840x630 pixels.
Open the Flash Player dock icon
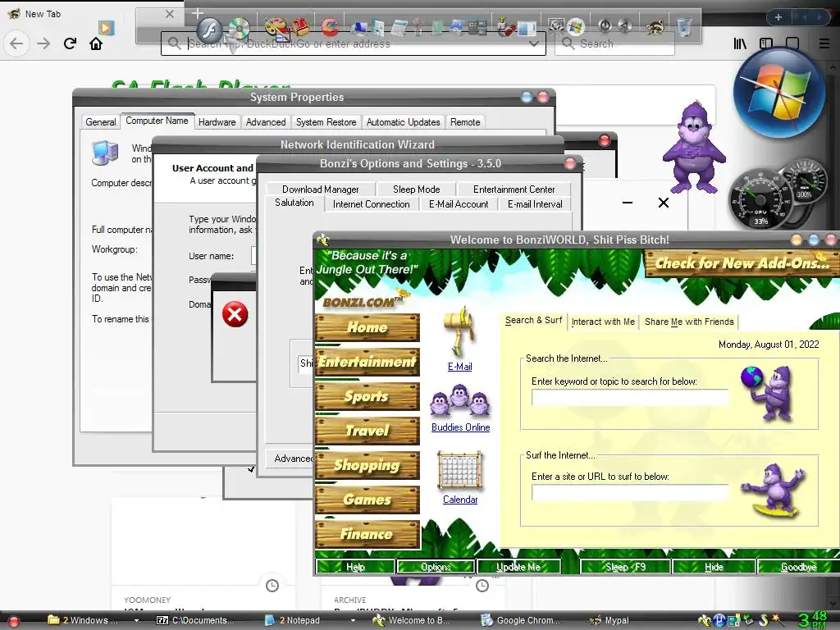[x=209, y=29]
